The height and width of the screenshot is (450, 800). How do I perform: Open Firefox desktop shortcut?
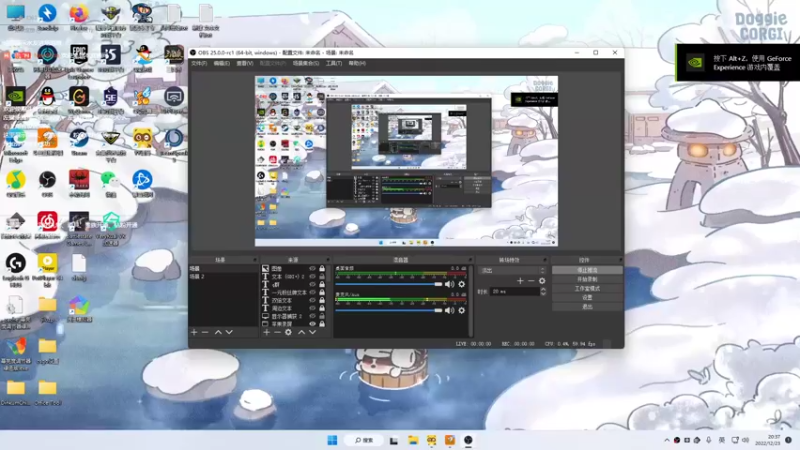click(x=79, y=17)
